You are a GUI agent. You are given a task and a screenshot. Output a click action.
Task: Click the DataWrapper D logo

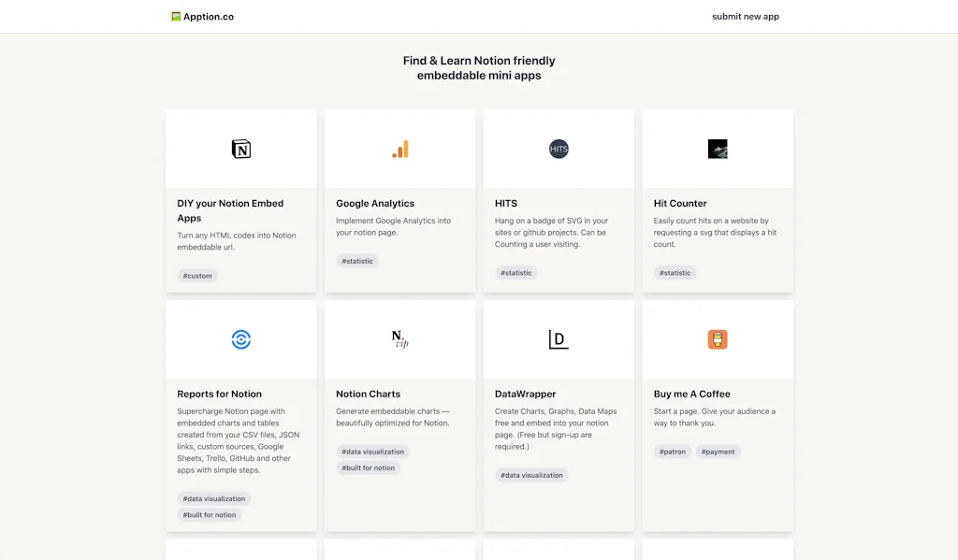(x=559, y=339)
